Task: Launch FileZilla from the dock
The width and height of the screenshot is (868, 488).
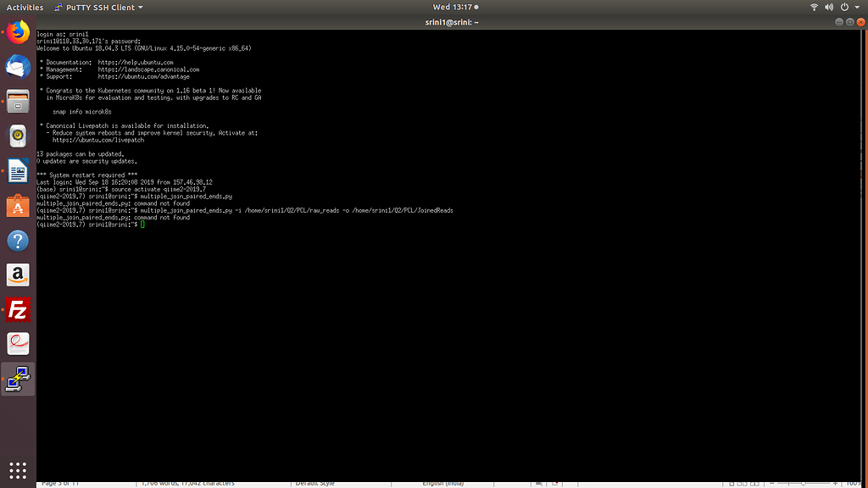Action: (18, 310)
